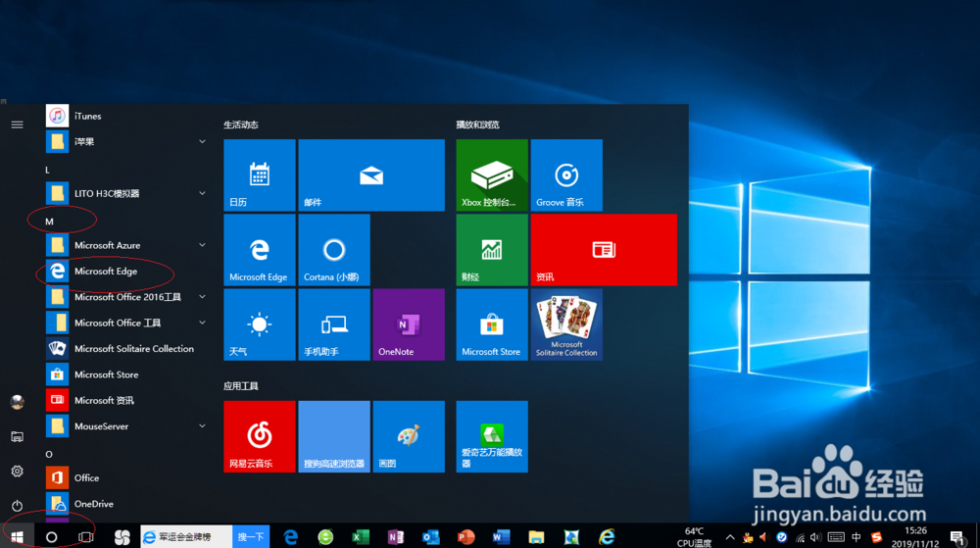Click the letter L section header
This screenshot has height=548, width=980.
pos(47,170)
